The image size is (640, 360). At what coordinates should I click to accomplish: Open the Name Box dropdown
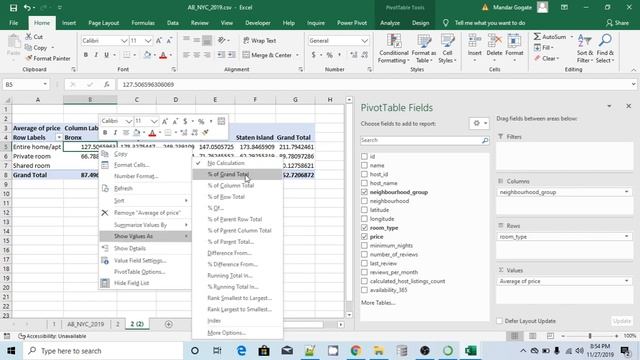(x=45, y=84)
